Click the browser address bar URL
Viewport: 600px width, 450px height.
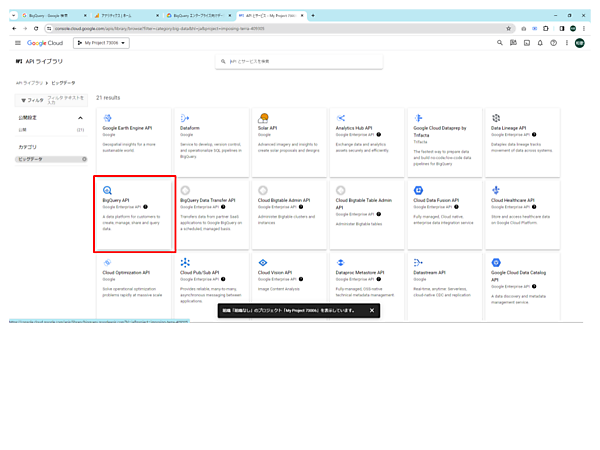[159, 29]
